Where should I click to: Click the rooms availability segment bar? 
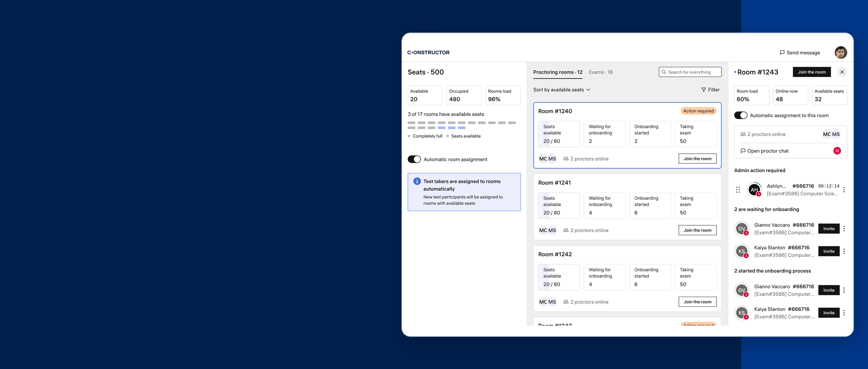tap(461, 125)
